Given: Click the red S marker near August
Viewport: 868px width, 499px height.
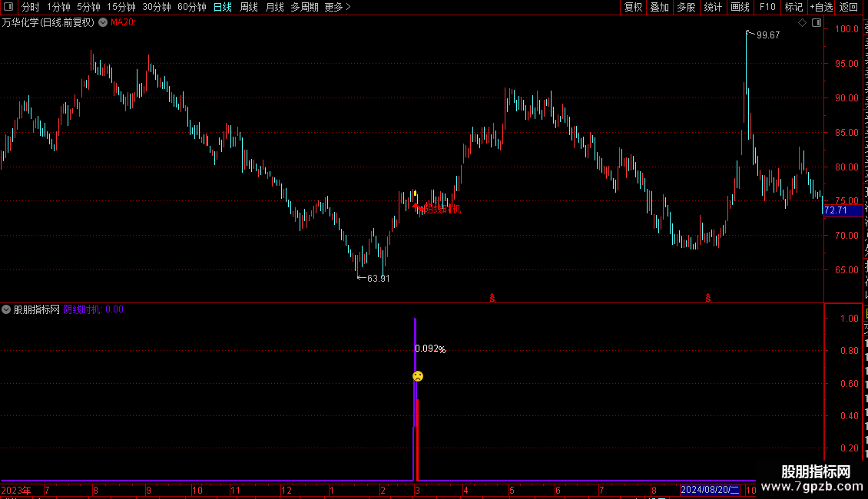Looking at the screenshot, I should click(x=708, y=298).
